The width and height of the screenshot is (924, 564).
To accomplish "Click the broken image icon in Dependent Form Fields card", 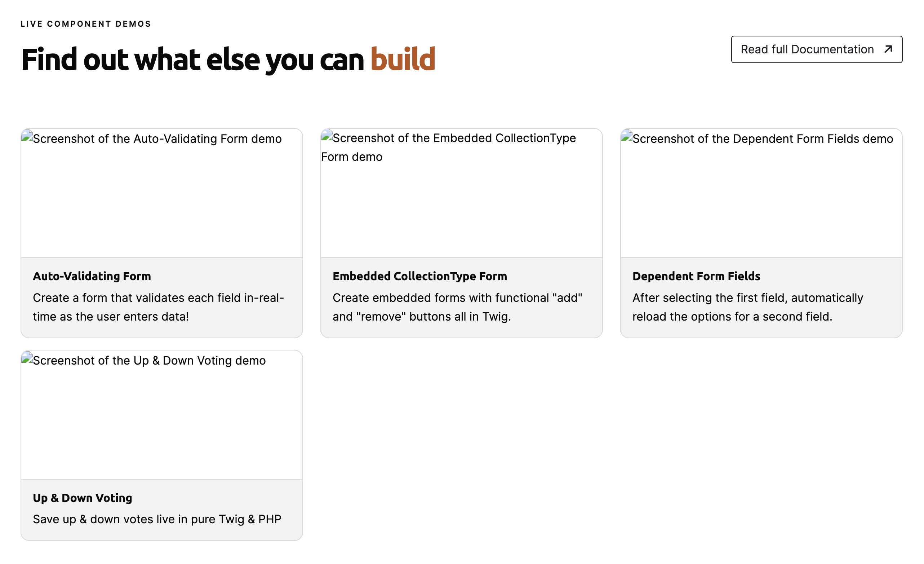I will 627,136.
